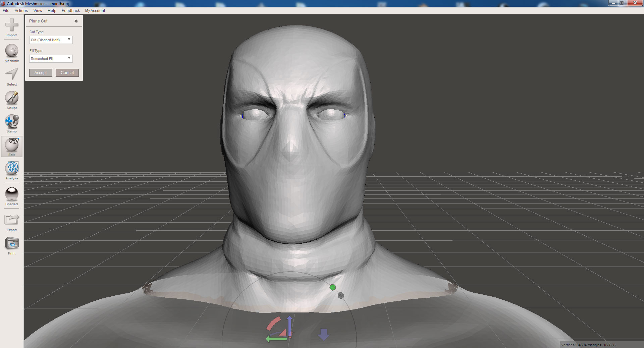
Task: Open the Export dialog
Action: tap(12, 223)
